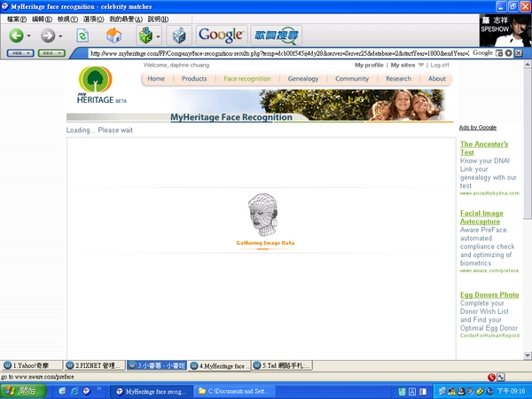Switch to tab 1.Yahoo!奇摩
Image resolution: width=532 pixels, height=399 pixels.
pyautogui.click(x=32, y=365)
